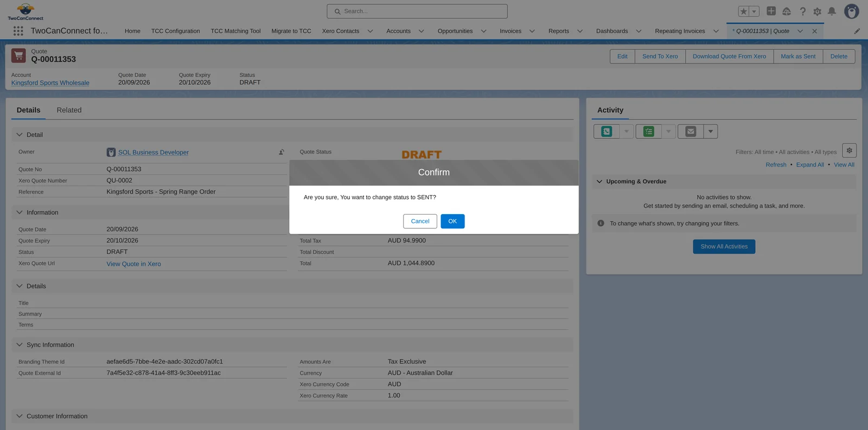
Task: Refresh the activity timeline
Action: pyautogui.click(x=776, y=165)
